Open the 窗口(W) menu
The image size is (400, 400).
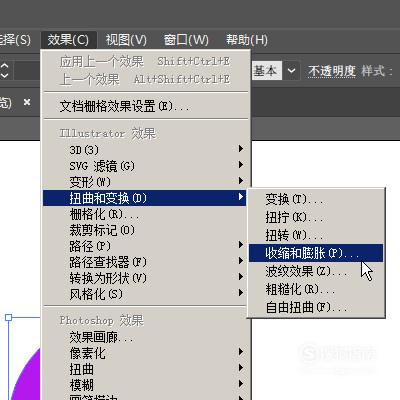click(x=186, y=40)
